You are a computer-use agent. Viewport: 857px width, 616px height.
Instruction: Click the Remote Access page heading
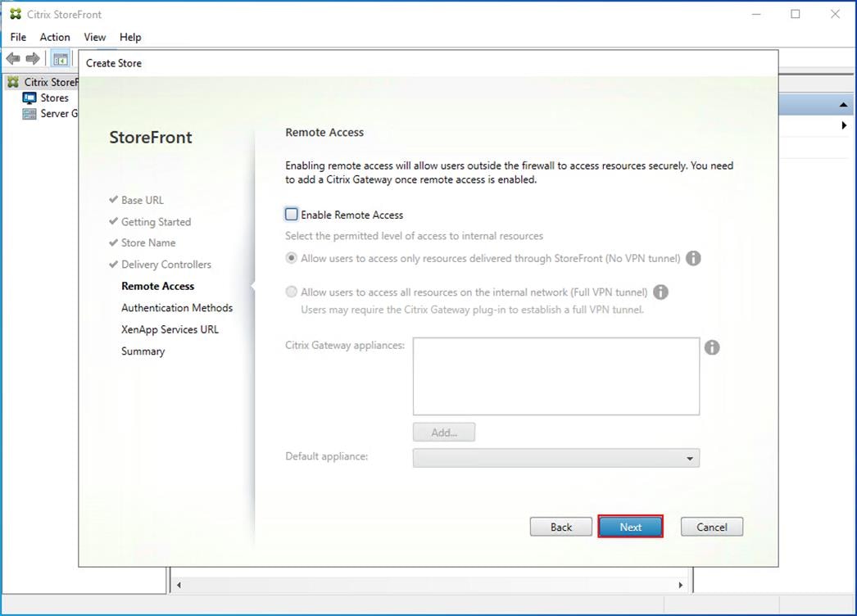click(324, 132)
